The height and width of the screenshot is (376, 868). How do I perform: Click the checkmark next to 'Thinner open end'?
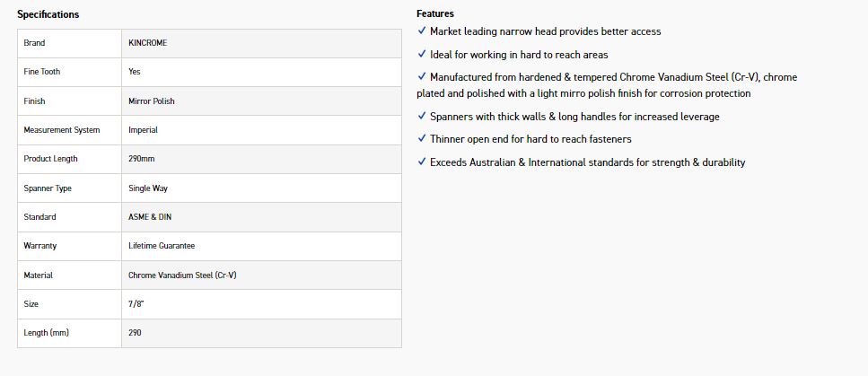click(422, 139)
